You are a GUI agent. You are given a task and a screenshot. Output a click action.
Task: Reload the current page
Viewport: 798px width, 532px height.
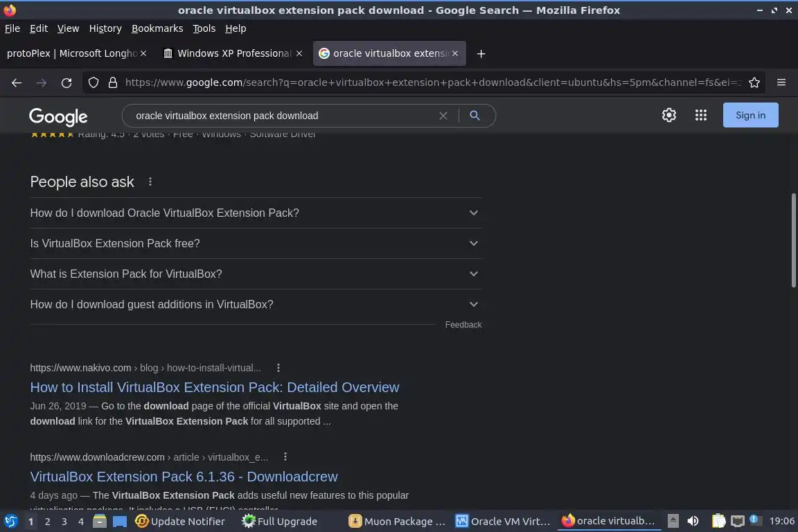coord(66,83)
